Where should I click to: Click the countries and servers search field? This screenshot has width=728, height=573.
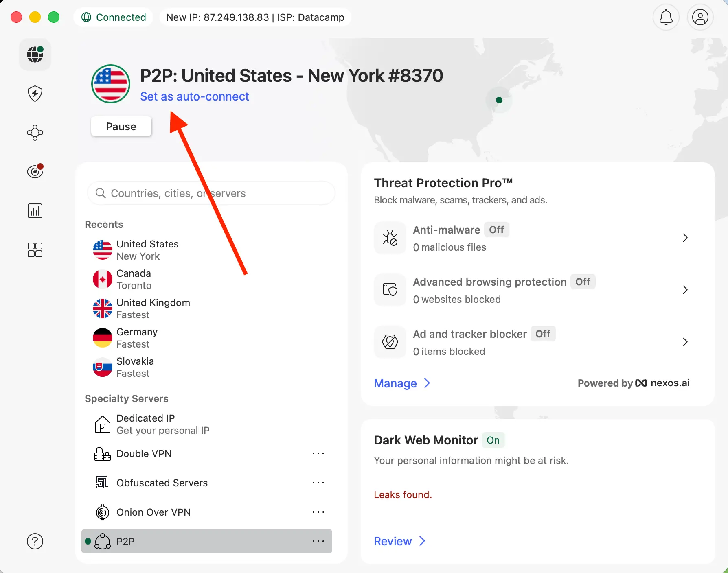pos(211,193)
